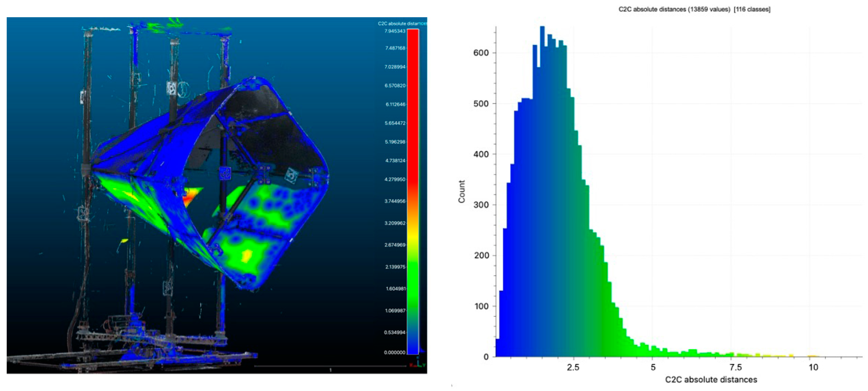The image size is (868, 391).
Task: Click the coded target marker at the frame center
Action: pos(225,173)
